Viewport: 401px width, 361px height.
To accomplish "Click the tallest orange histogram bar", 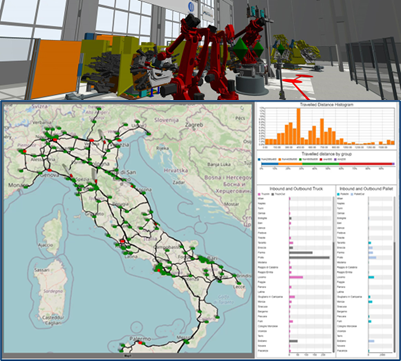I will pyautogui.click(x=299, y=126).
